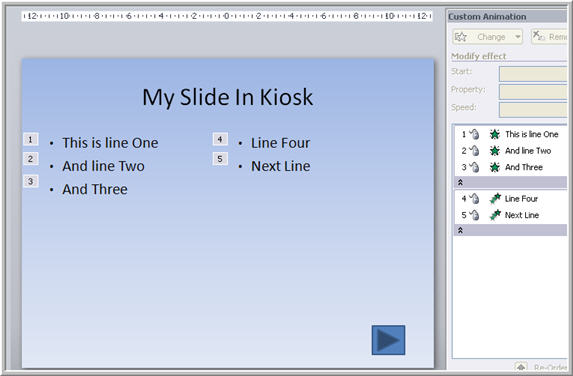Click the Remove effect button
573x376 pixels.
click(549, 37)
